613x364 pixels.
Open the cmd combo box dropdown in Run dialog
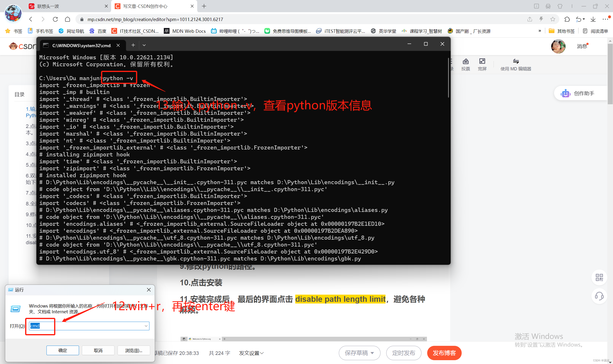[x=146, y=326]
